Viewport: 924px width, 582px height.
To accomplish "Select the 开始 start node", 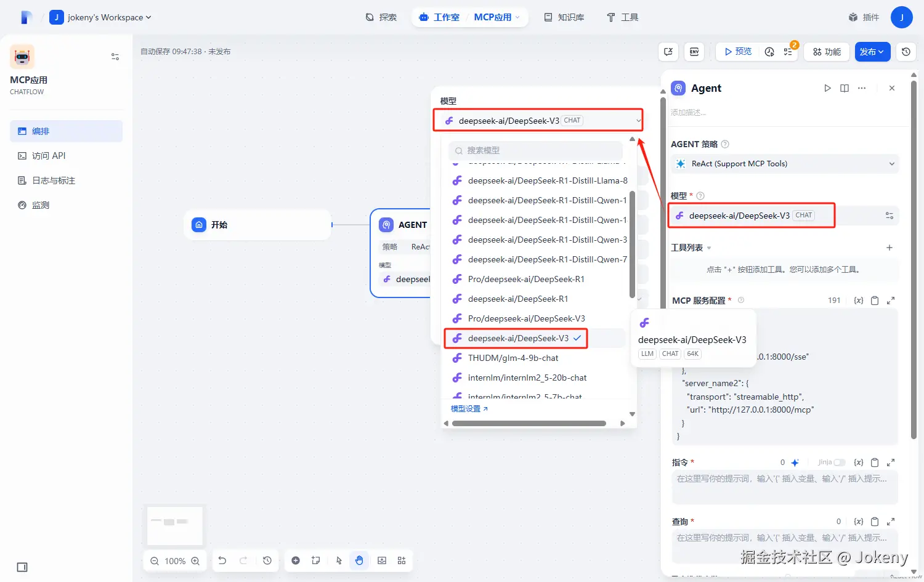I will click(257, 225).
